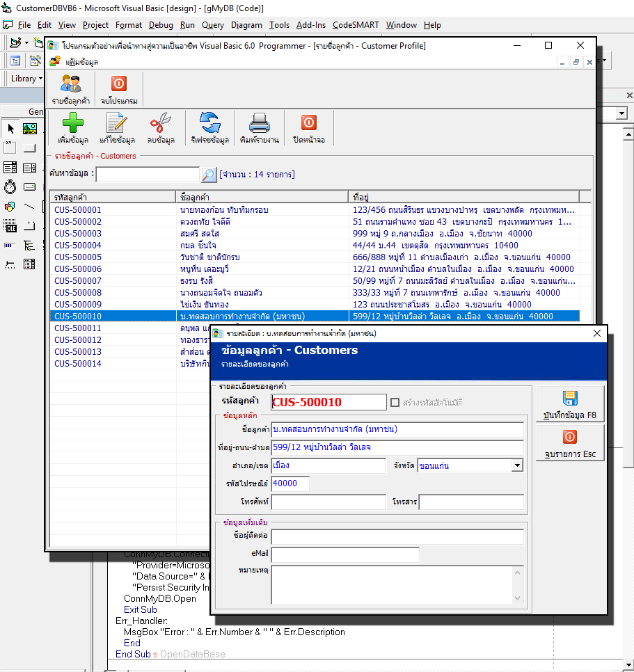Click the เพิ่มข้อมูล green plus icon
The height and width of the screenshot is (672, 634).
[73, 123]
